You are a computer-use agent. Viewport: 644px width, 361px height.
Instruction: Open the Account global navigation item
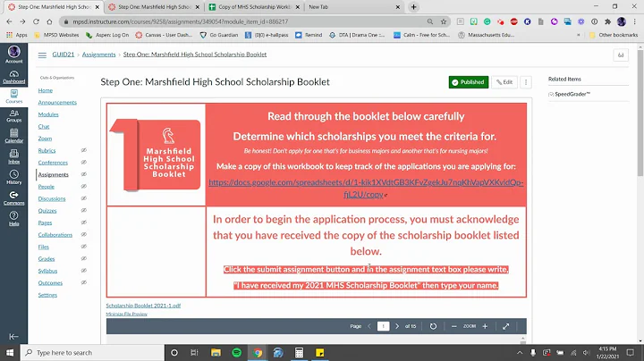coord(14,55)
